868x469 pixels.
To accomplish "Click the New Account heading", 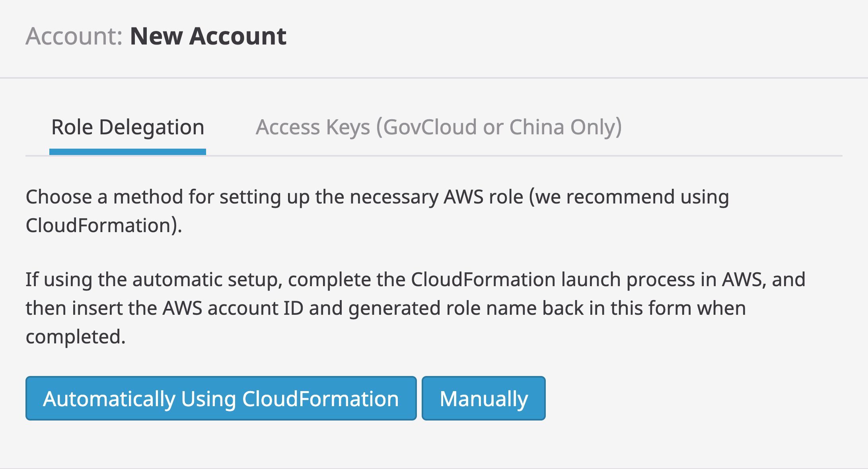I will [208, 37].
